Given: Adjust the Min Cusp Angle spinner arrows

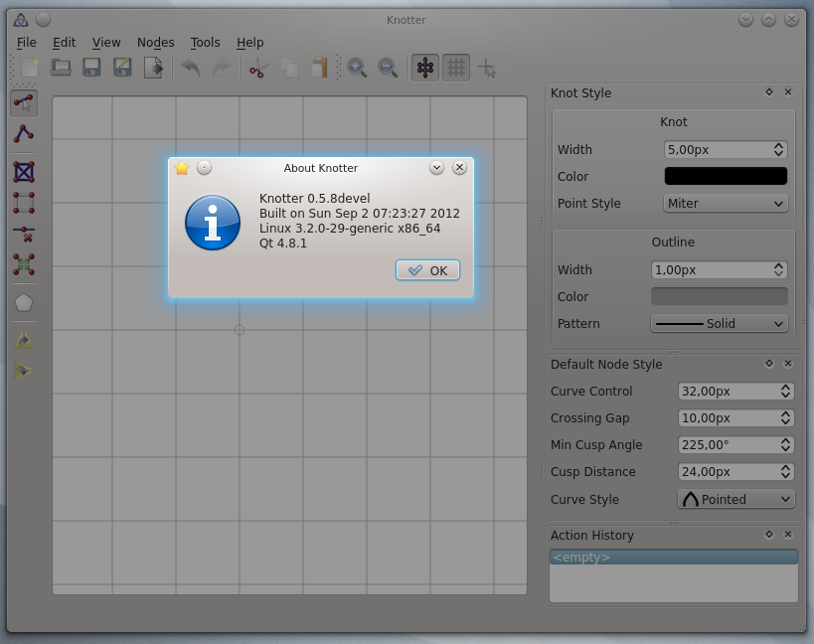Looking at the screenshot, I should 785,444.
